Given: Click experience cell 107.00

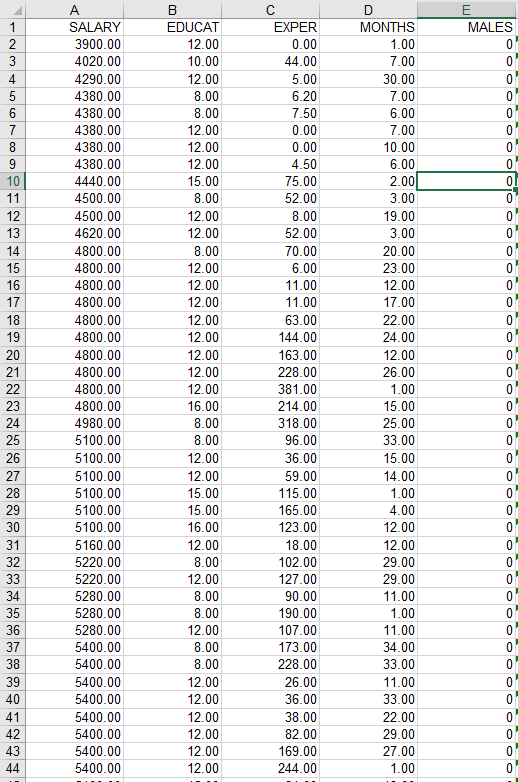Looking at the screenshot, I should click(270, 630).
